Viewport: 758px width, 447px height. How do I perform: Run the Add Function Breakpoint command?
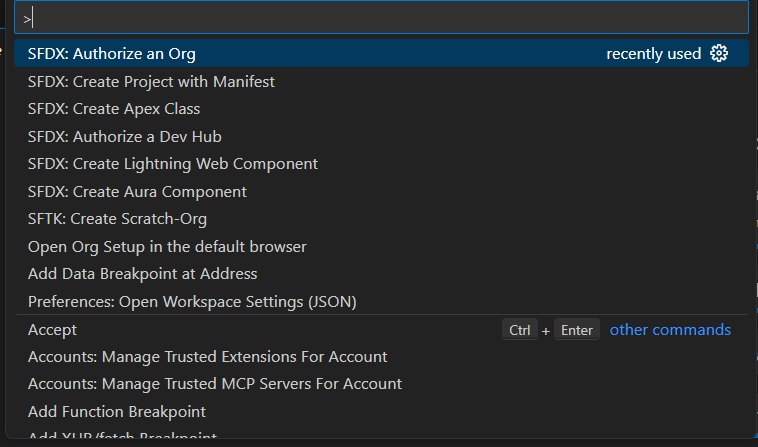pyautogui.click(x=117, y=411)
